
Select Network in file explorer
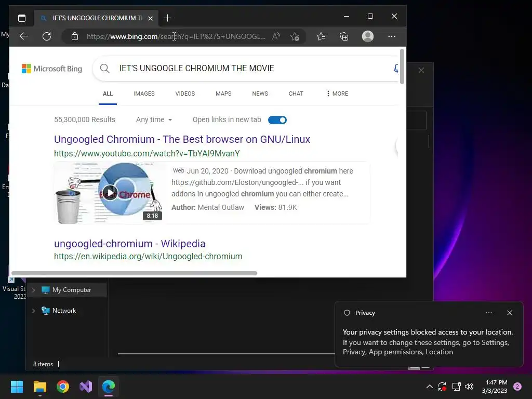[x=59, y=311]
